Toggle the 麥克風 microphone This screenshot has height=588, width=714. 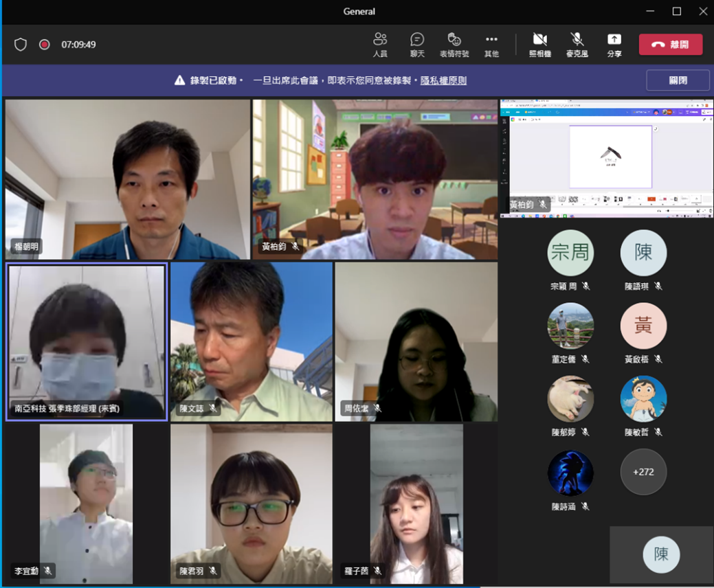point(577,45)
